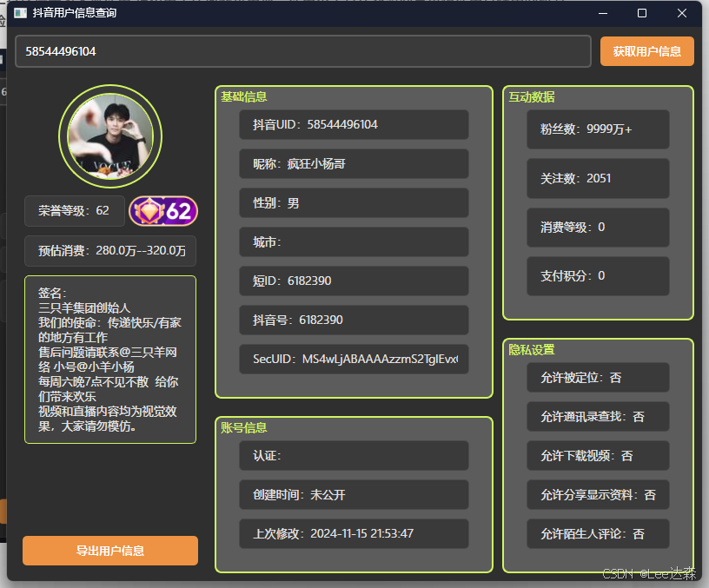Select the 关注数: 2051 field

tap(598, 178)
